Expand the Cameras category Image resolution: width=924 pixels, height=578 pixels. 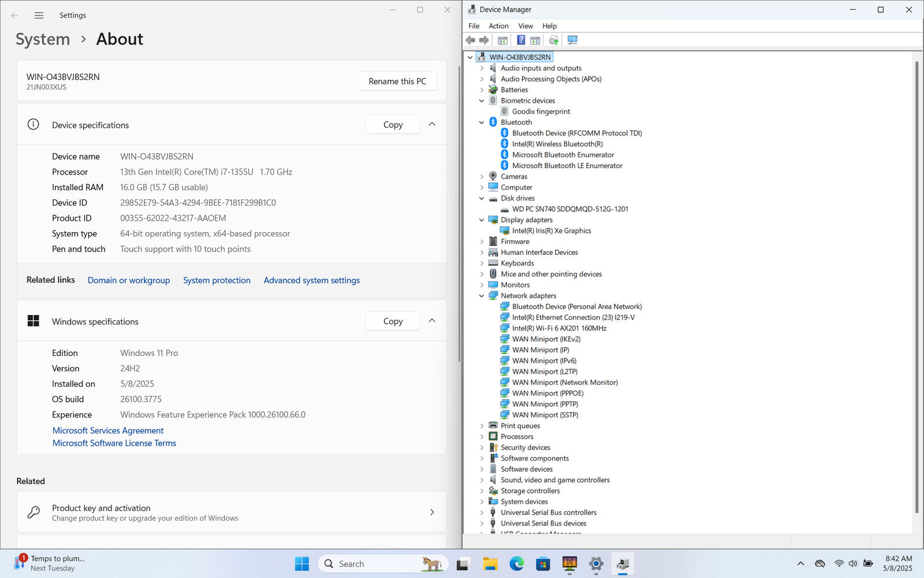(x=482, y=177)
